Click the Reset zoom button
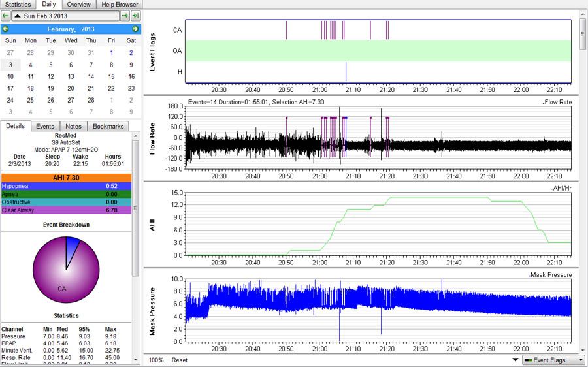Image resolution: width=588 pixels, height=367 pixels. point(180,360)
